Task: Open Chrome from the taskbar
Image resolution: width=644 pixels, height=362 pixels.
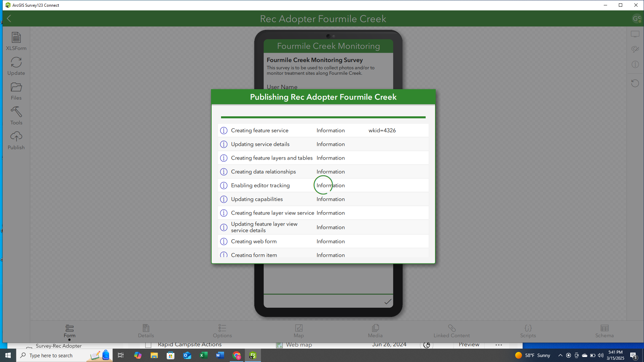Action: tap(237, 355)
